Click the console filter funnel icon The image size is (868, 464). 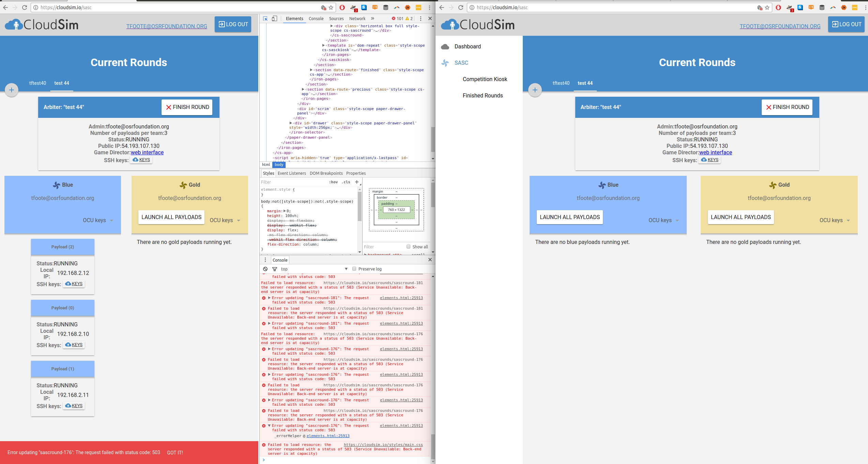[275, 269]
